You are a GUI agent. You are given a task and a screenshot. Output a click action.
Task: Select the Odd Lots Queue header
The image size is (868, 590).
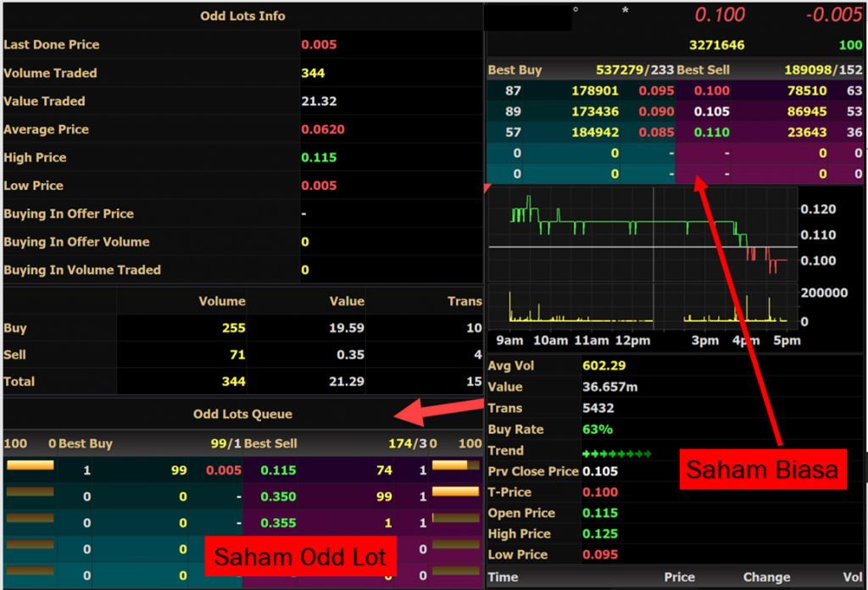[242, 415]
